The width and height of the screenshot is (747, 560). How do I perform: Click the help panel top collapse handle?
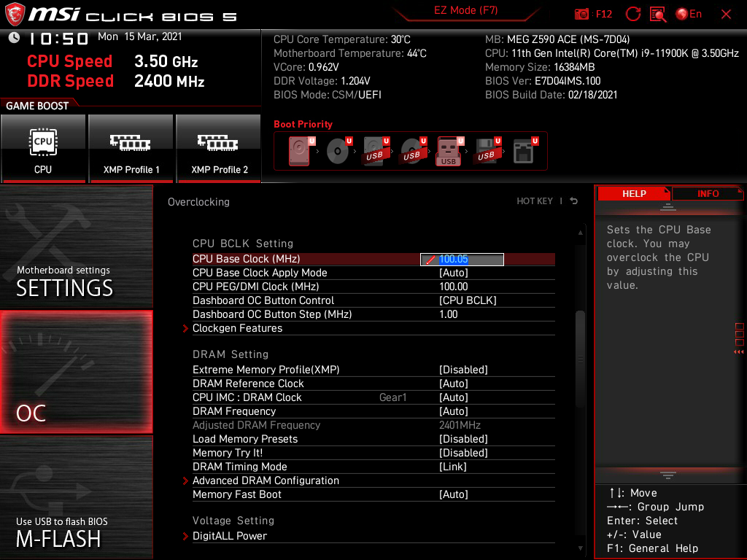668,207
